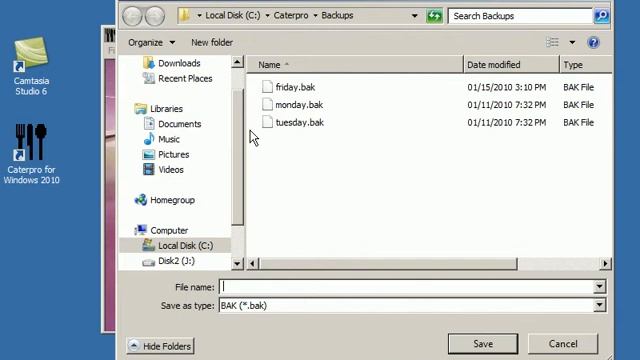Select friday.bak file icon
Image resolution: width=640 pixels, height=360 pixels.
tap(267, 87)
